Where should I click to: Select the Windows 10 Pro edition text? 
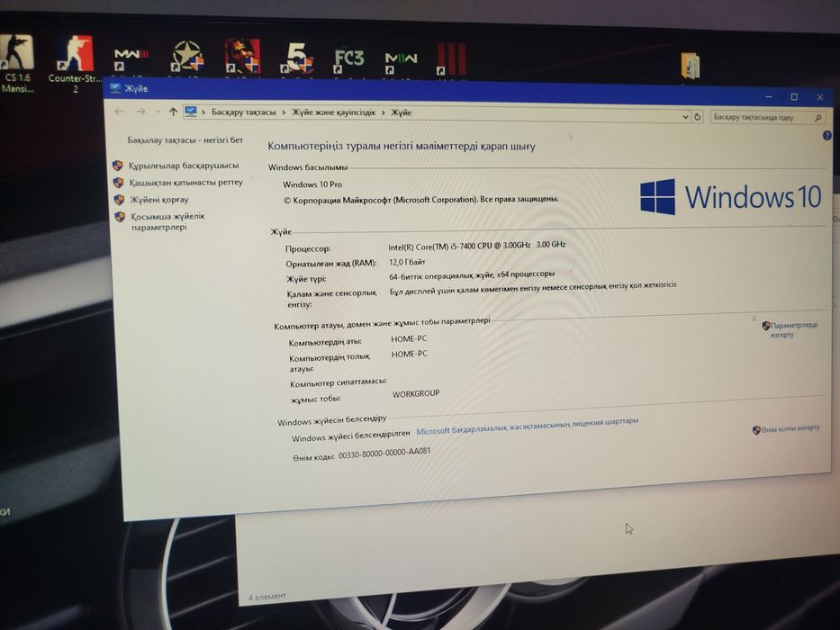312,184
